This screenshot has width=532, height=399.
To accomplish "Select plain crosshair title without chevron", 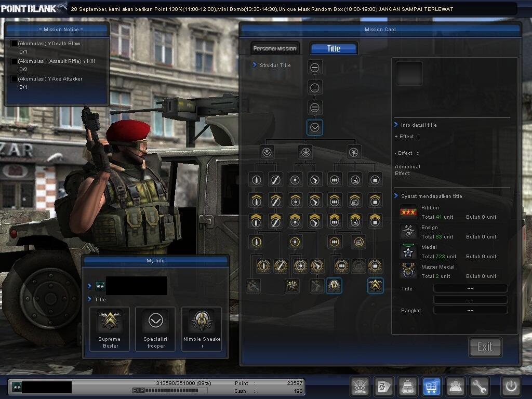I will point(295,180).
